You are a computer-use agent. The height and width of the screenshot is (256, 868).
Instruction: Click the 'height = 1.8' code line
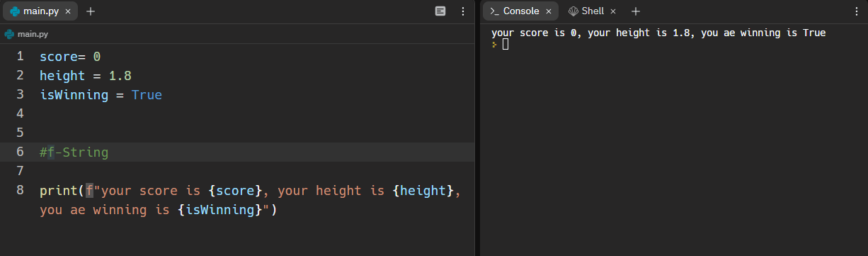click(86, 75)
